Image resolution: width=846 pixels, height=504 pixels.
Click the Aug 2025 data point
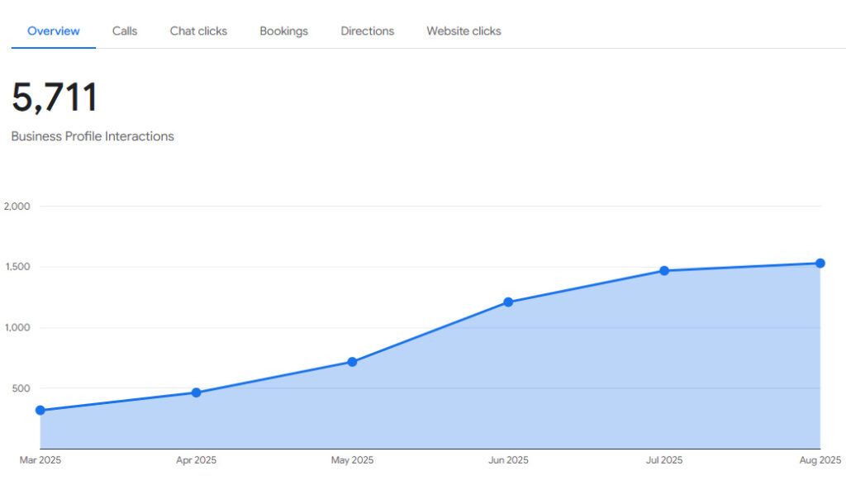[x=820, y=264]
